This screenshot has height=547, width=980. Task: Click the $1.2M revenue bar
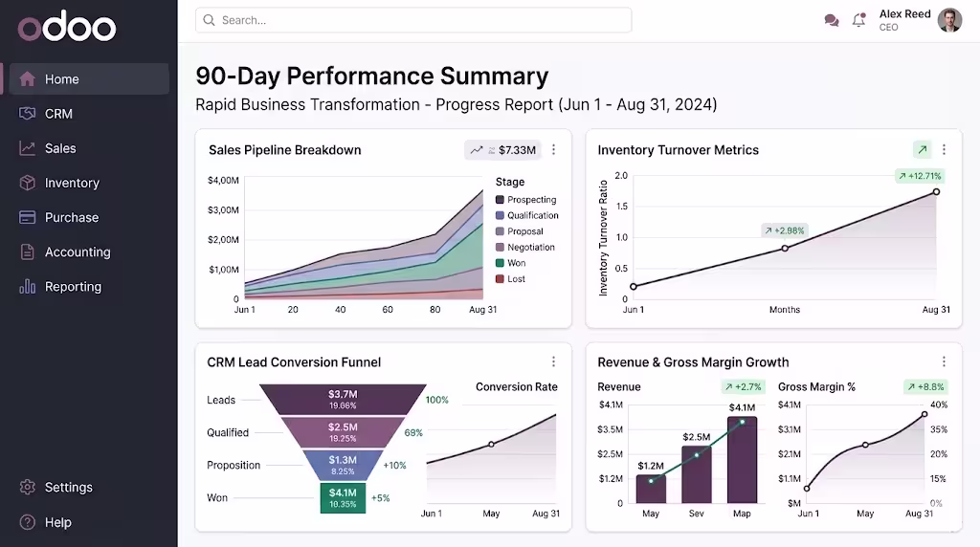coord(651,489)
